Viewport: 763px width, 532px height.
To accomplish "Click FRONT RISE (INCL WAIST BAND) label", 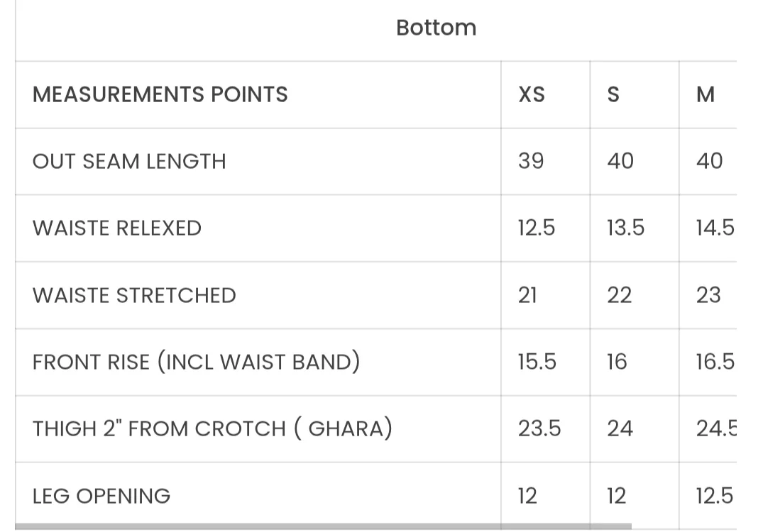I will tap(197, 362).
